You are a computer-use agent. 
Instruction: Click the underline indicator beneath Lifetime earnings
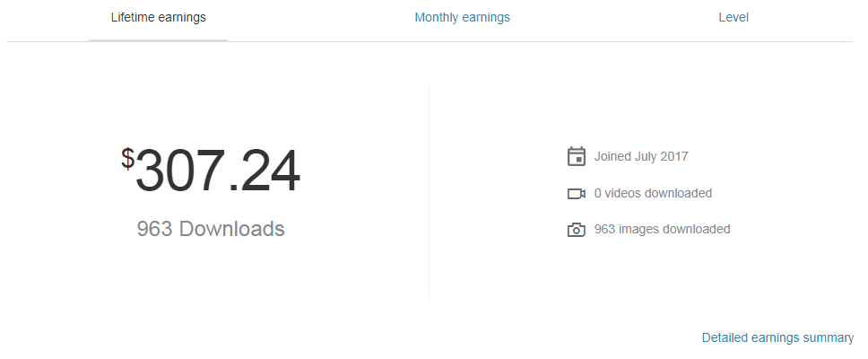159,40
